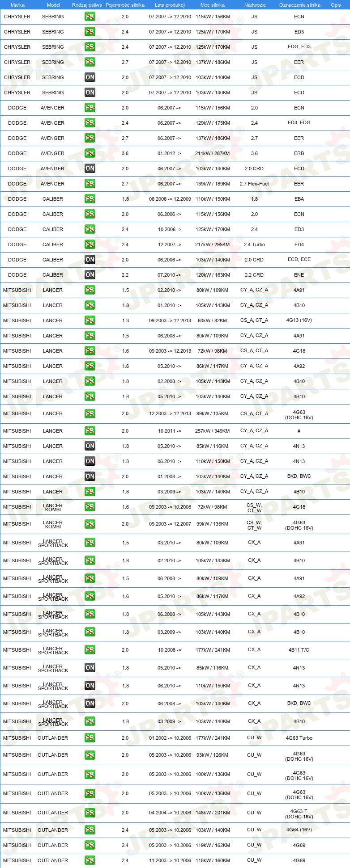Select the ECD, ECE engine code cell
The width and height of the screenshot is (350, 868).
(299, 259)
